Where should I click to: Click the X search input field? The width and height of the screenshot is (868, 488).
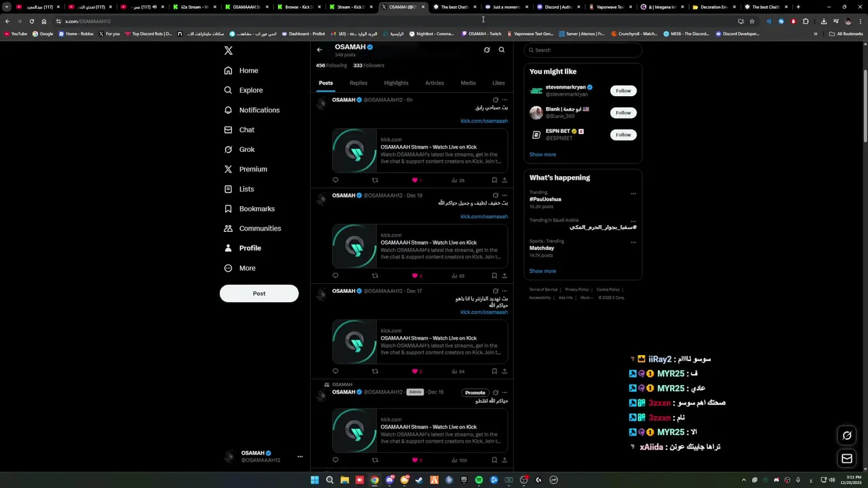click(583, 50)
